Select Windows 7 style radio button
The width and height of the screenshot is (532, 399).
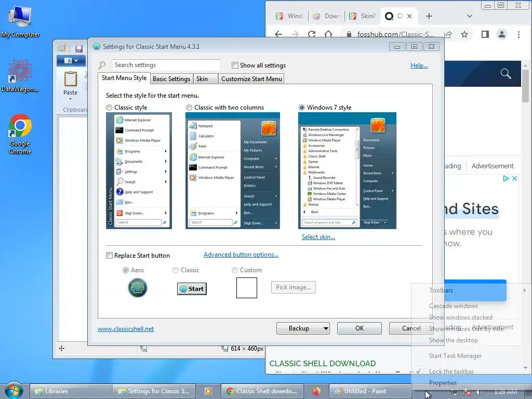(x=302, y=108)
